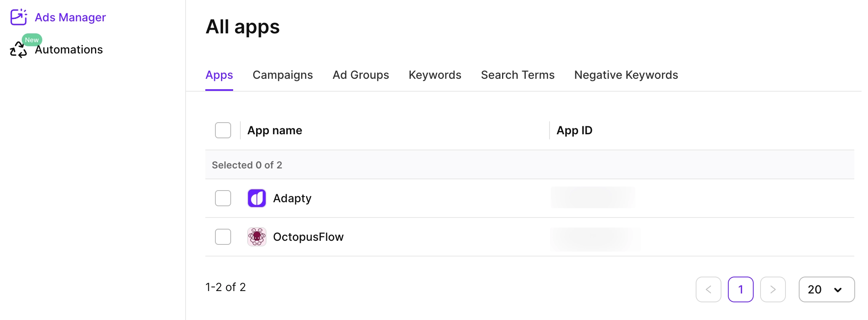
Task: Click page number 1 button
Action: 740,289
